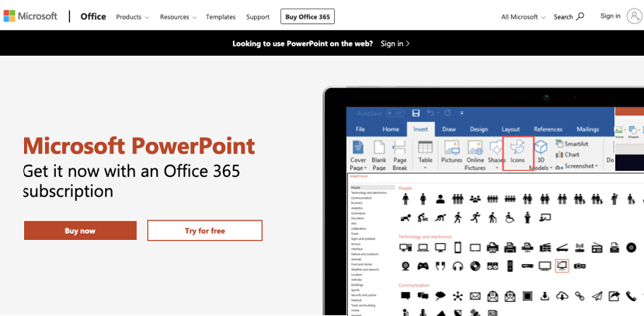The width and height of the screenshot is (644, 316).
Task: Select the chain link icon
Action: (579, 296)
